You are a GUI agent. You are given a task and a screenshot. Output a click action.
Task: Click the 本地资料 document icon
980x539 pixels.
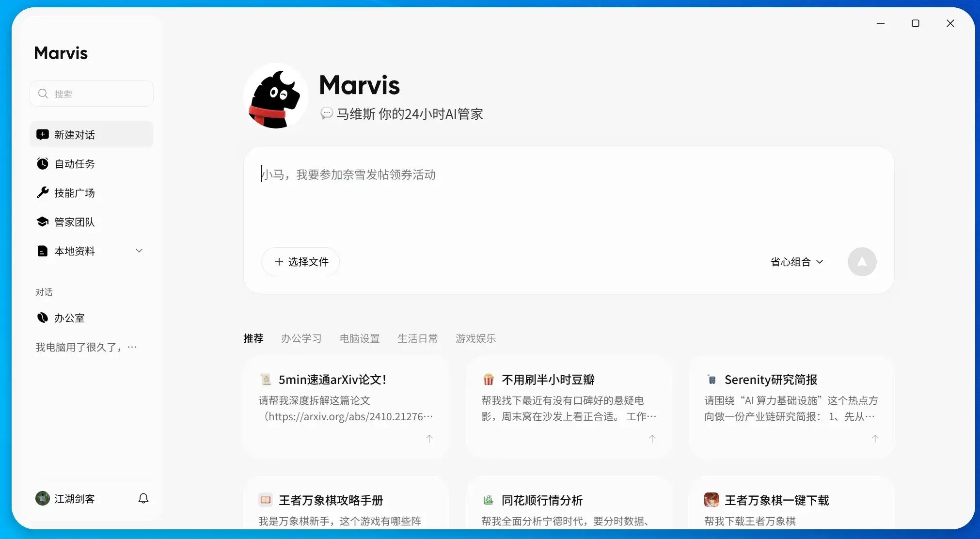click(x=43, y=251)
